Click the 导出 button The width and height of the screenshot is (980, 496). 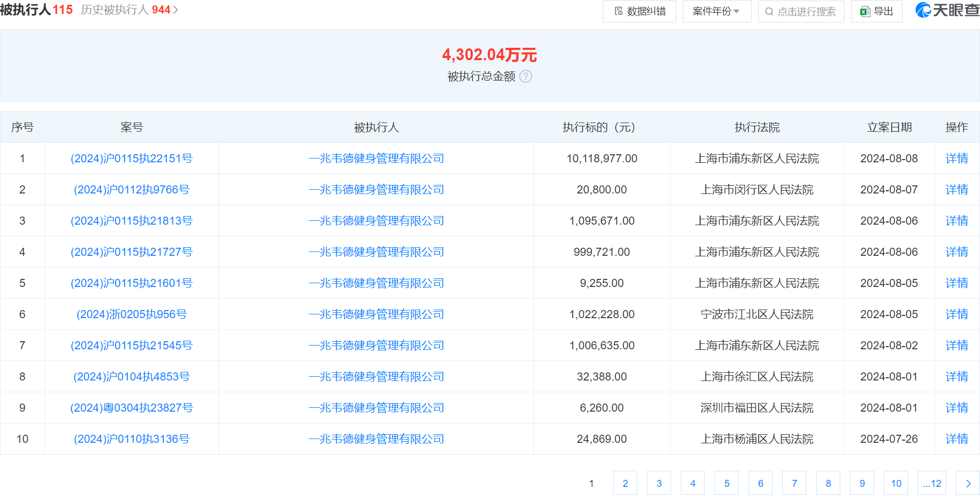(876, 11)
